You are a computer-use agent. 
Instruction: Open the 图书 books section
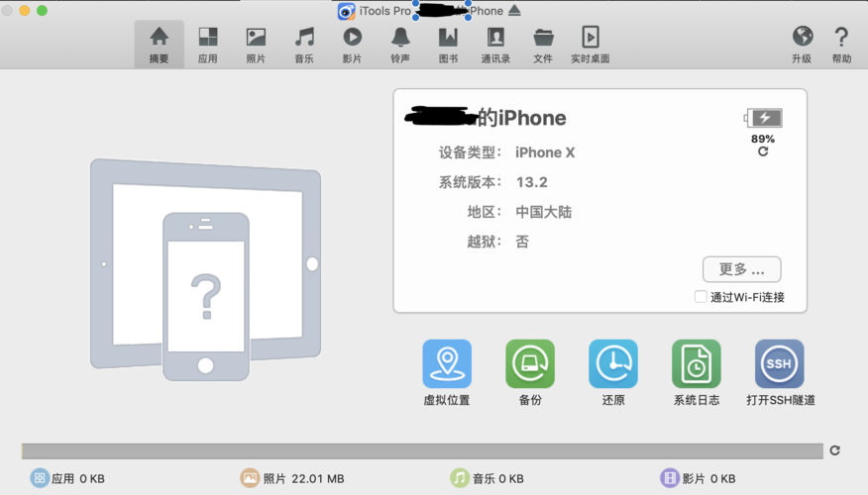(448, 45)
